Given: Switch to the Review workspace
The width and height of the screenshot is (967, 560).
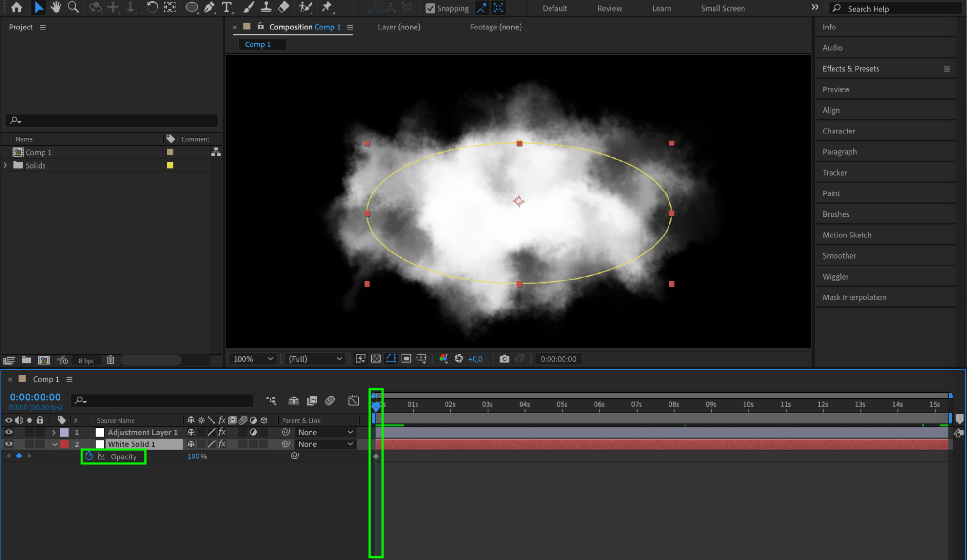Looking at the screenshot, I should pyautogui.click(x=609, y=8).
